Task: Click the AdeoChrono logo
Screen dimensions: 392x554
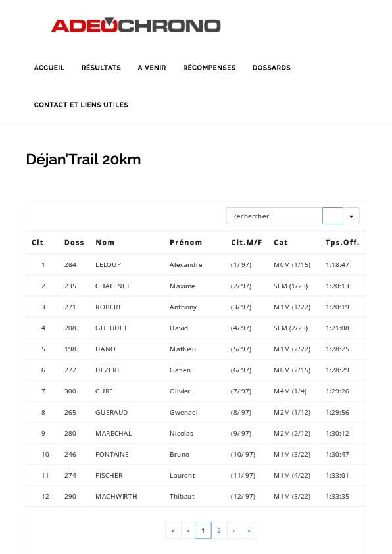Action: (136, 25)
